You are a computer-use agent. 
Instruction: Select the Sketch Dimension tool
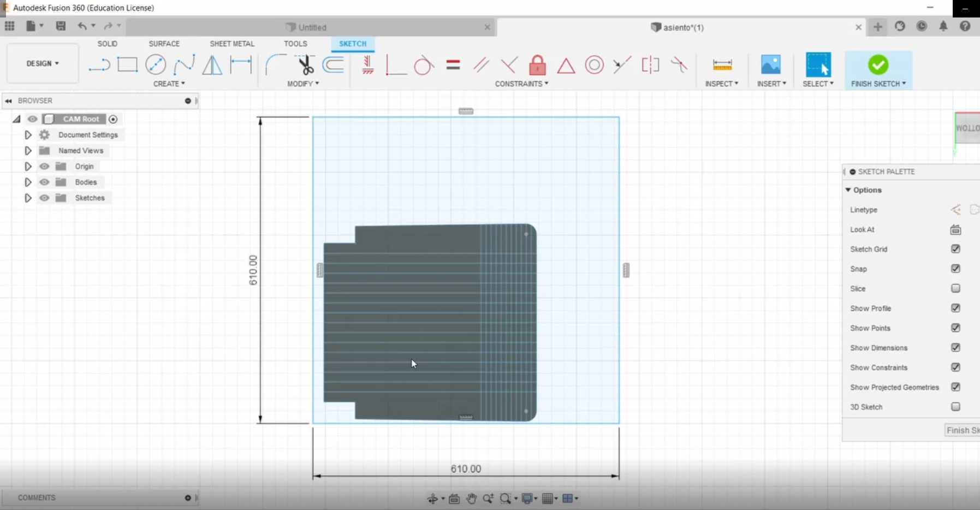(241, 65)
